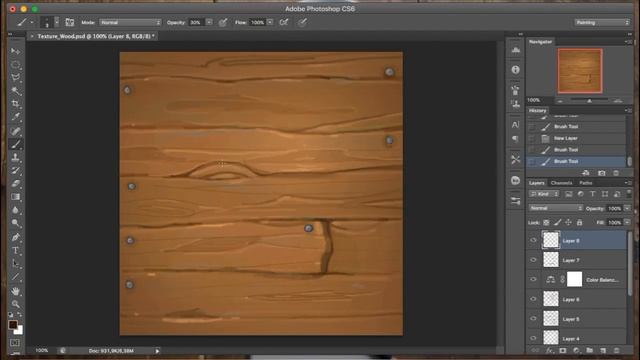Select the Type tool in toolbox
The height and width of the screenshot is (360, 640).
(16, 250)
